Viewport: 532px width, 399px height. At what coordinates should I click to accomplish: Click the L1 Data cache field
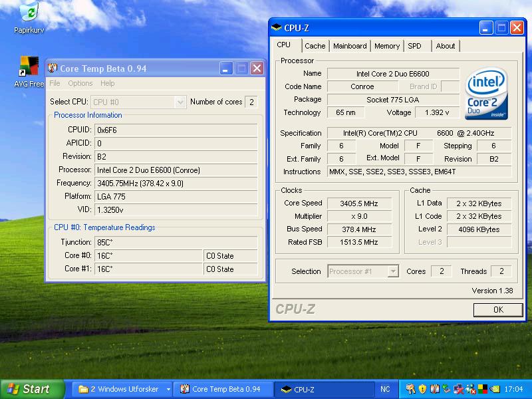[x=479, y=203]
